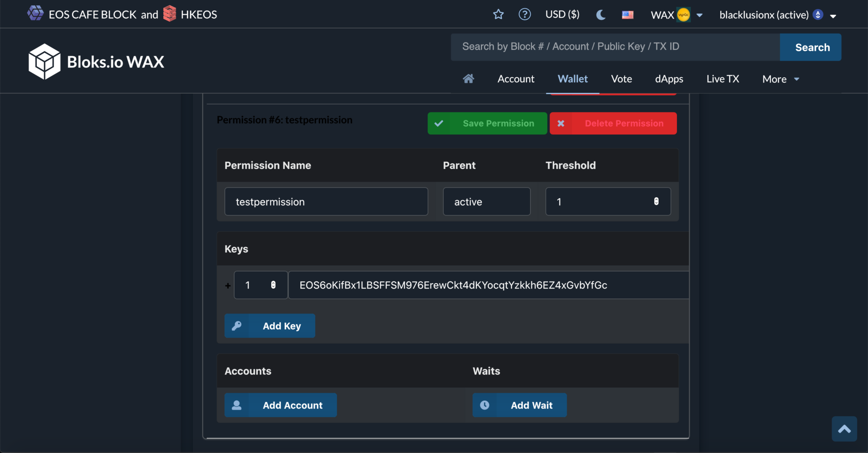This screenshot has width=868, height=453.
Task: Click the Delete Permission button
Action: (613, 123)
